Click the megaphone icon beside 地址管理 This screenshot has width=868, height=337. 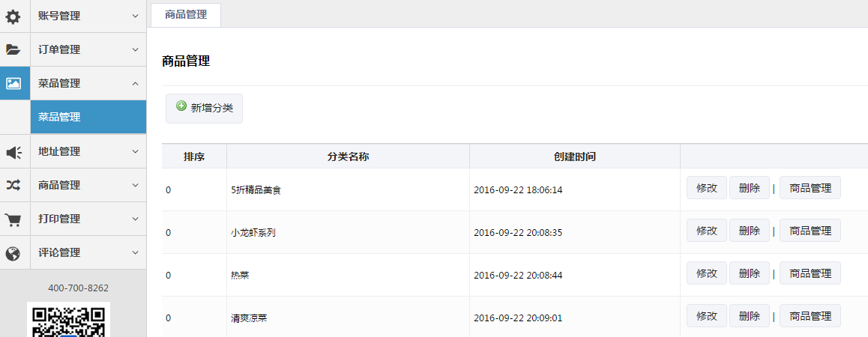(13, 151)
